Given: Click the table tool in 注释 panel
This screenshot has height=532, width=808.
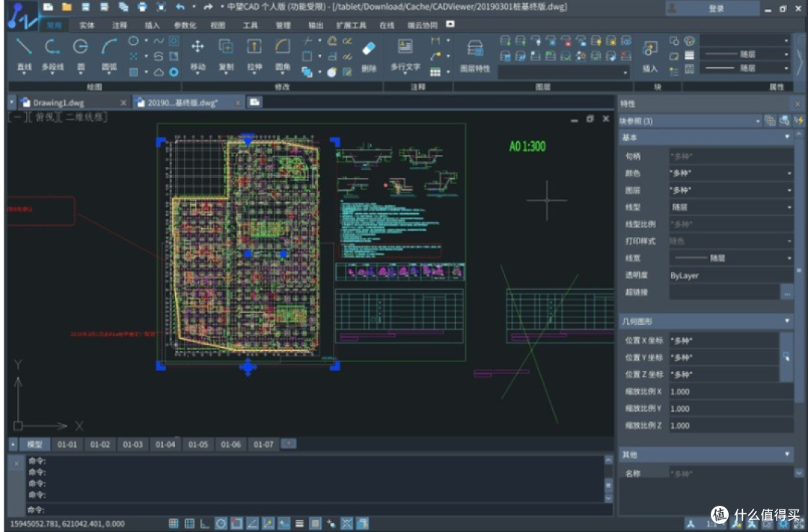Looking at the screenshot, I should pos(435,72).
